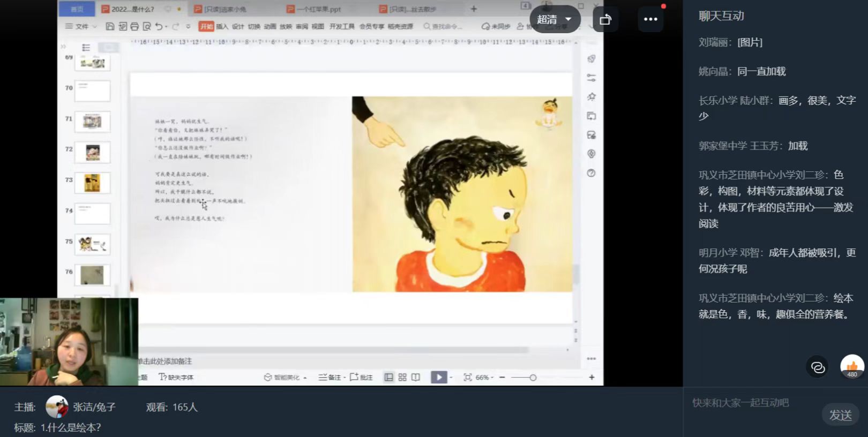Open the three-dot more options button
This screenshot has width=868, height=437.
[650, 19]
